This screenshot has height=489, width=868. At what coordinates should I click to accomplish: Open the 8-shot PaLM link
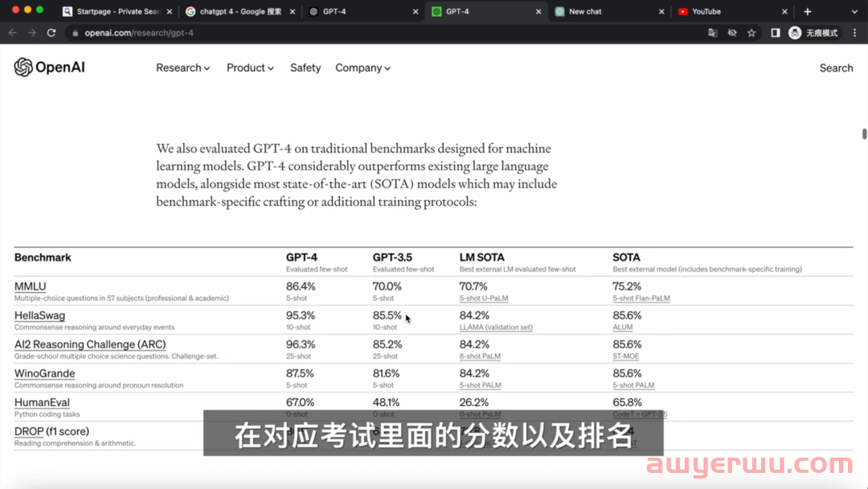479,356
